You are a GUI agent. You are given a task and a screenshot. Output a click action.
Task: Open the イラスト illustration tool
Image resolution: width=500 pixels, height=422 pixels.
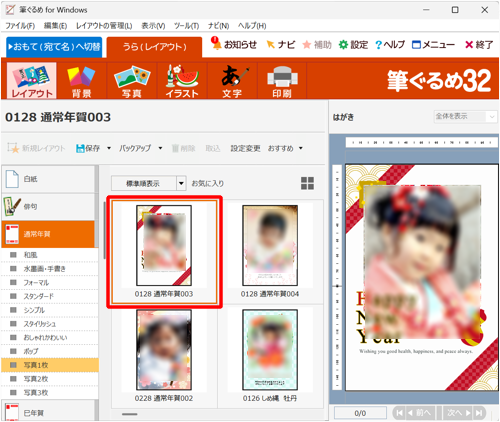(182, 81)
